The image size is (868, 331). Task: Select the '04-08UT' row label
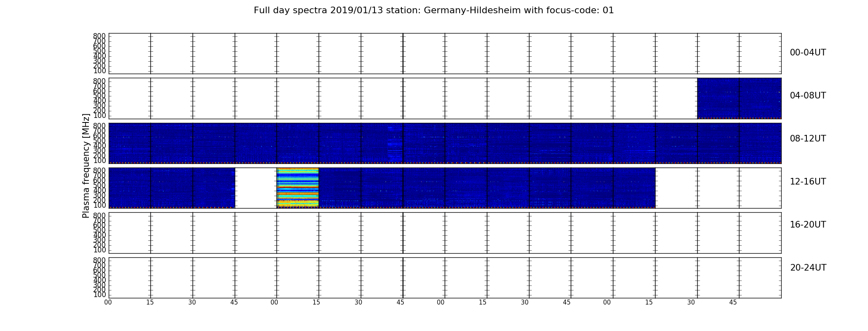808,96
